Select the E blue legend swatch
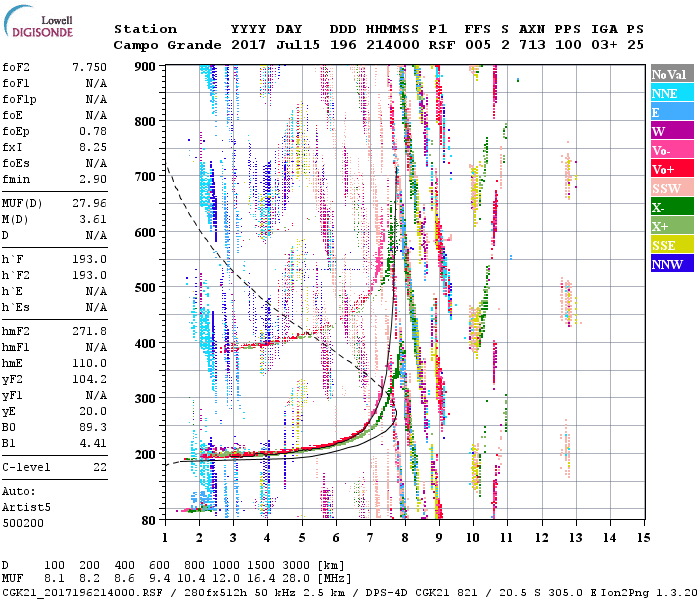The height and width of the screenshot is (600, 700). [x=672, y=112]
